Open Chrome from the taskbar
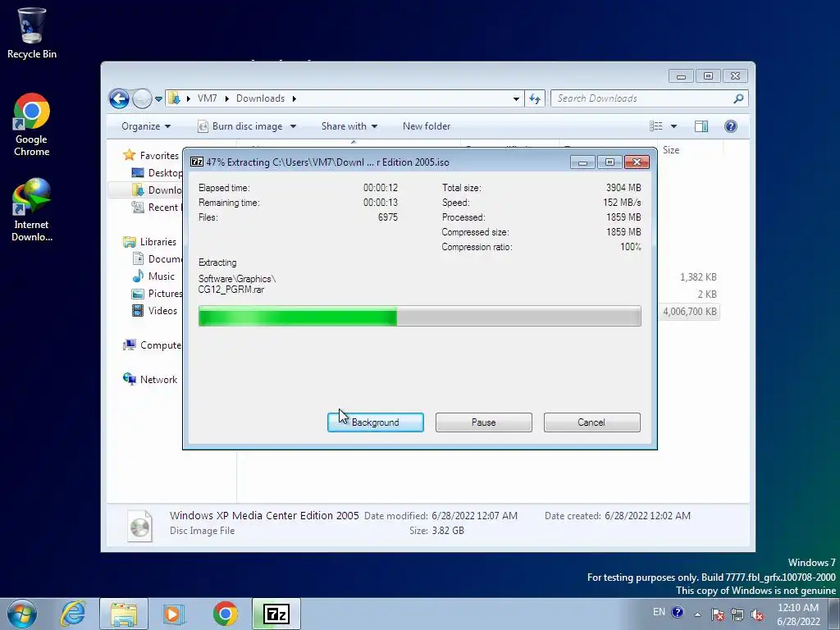The width and height of the screenshot is (840, 630). pos(225,614)
